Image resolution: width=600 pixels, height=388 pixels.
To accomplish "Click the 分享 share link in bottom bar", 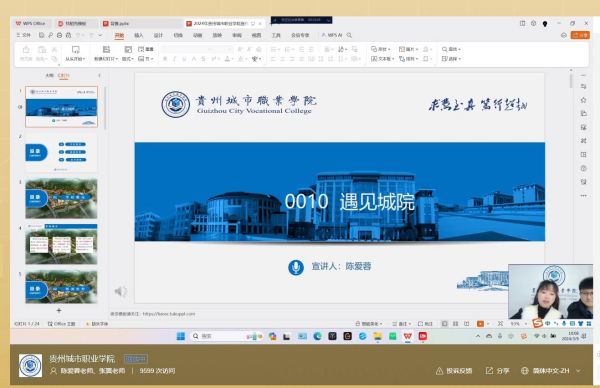I will click(497, 371).
